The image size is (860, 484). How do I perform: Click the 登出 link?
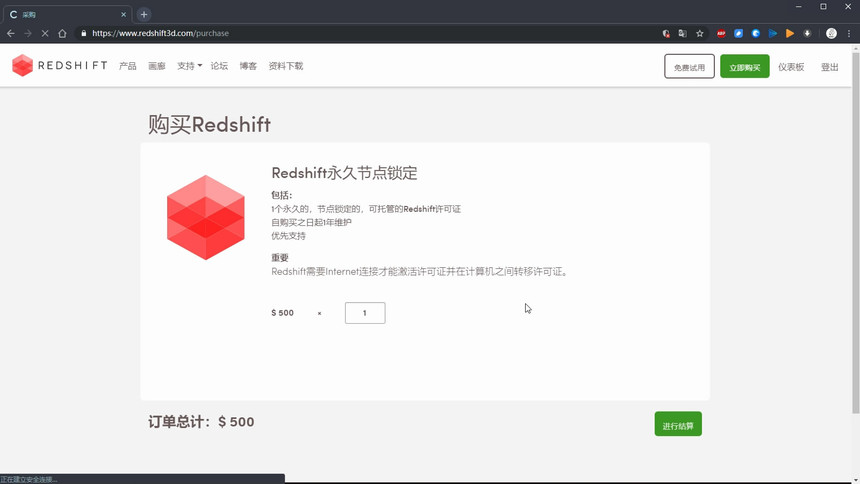pos(829,67)
